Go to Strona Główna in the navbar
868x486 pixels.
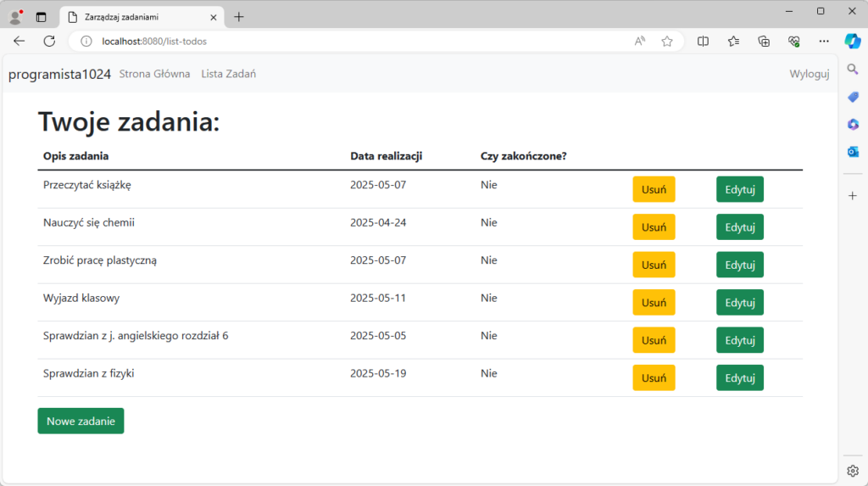(x=154, y=74)
